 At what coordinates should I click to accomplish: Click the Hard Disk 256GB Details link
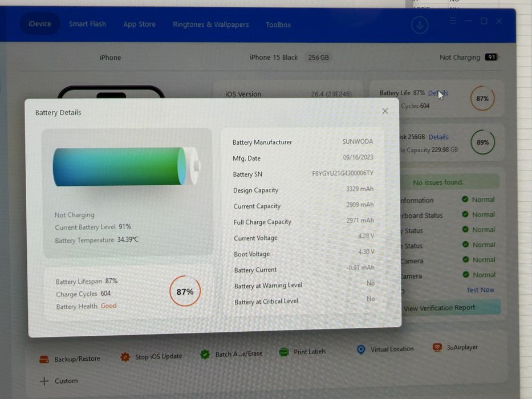438,137
